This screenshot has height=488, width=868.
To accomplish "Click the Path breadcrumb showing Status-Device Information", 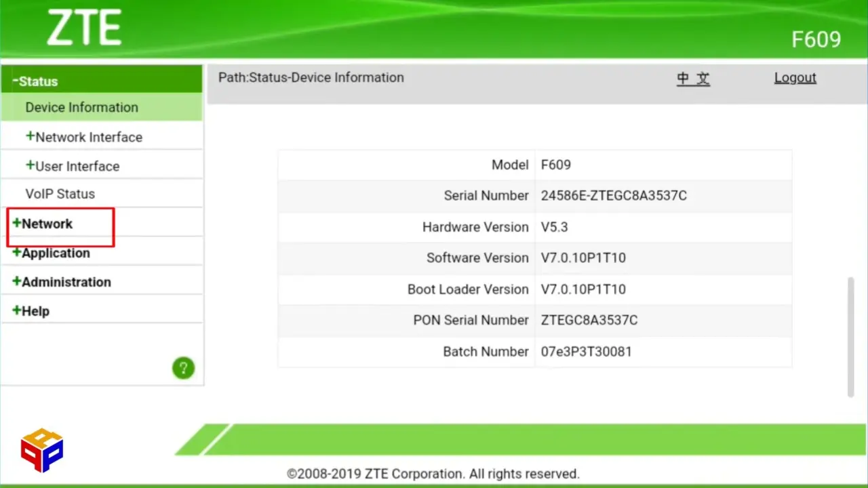I will (311, 77).
